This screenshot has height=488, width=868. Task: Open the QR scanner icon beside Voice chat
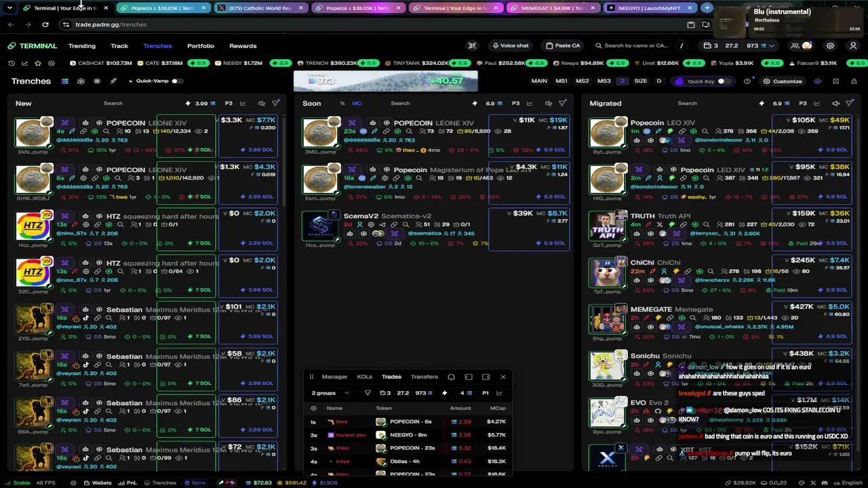click(472, 46)
